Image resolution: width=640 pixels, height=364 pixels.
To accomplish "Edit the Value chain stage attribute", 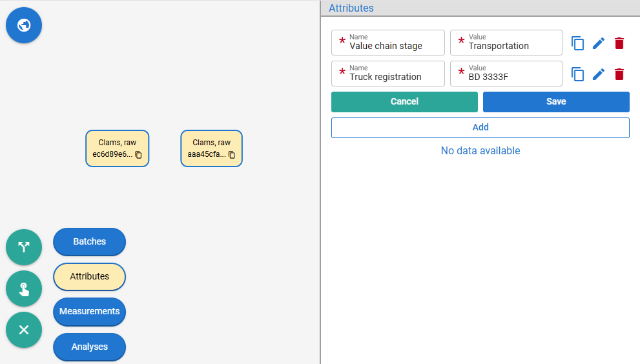I will point(599,43).
